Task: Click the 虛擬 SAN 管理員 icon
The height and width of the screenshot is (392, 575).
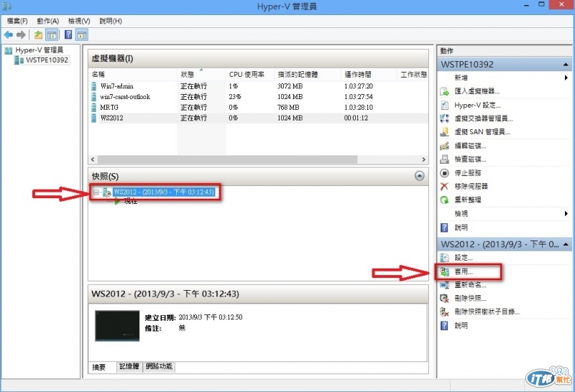Action: (444, 132)
